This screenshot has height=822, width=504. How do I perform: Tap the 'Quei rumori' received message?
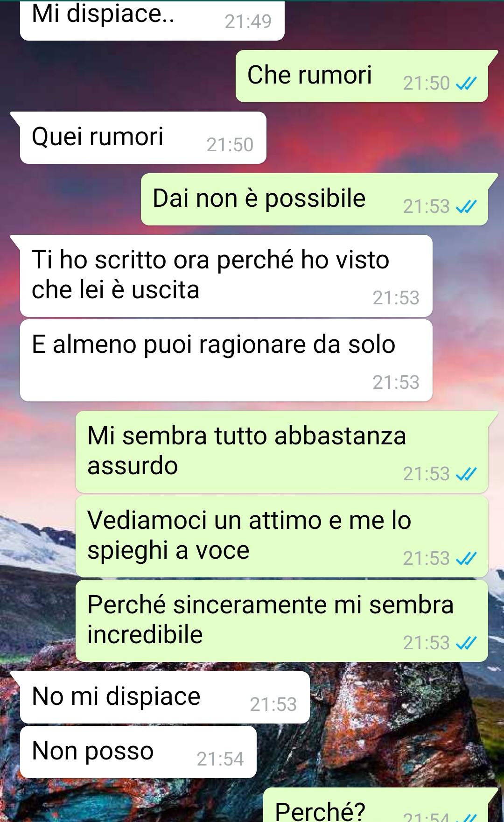coord(143,138)
